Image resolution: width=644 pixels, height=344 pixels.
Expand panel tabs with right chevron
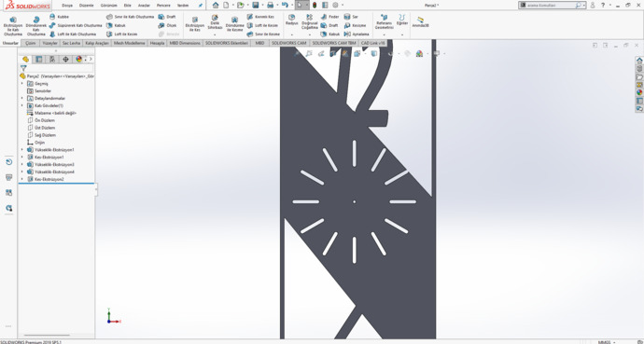pyautogui.click(x=91, y=60)
